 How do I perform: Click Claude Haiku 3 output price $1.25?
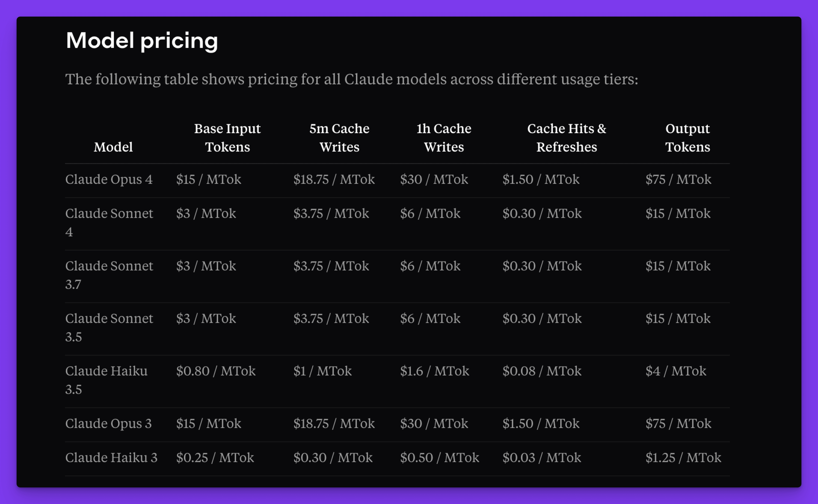683,457
